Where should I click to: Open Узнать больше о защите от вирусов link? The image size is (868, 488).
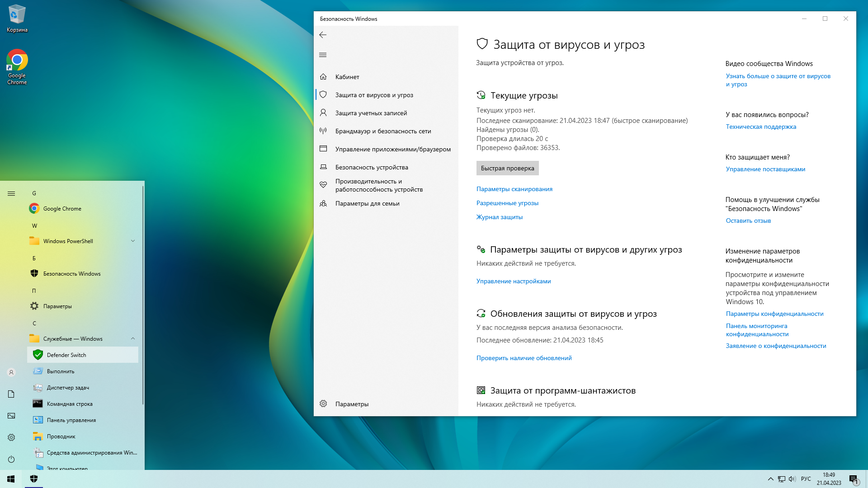click(778, 80)
